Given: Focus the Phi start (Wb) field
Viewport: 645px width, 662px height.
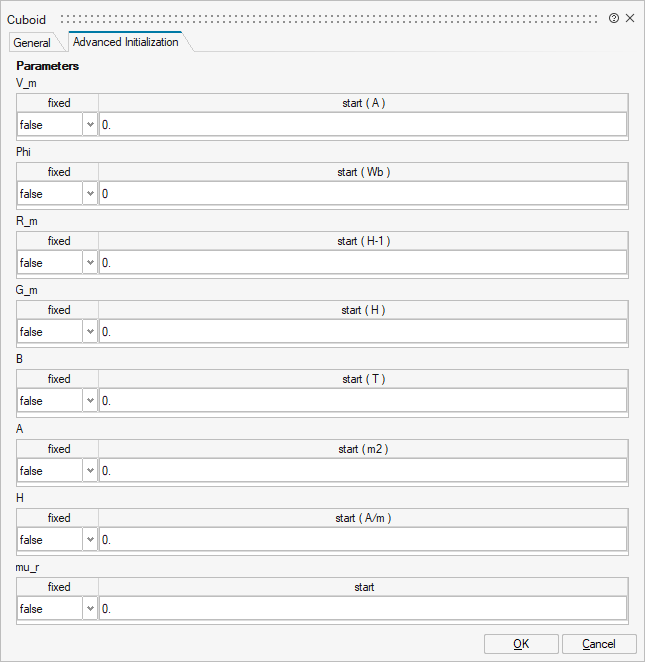Looking at the screenshot, I should (x=362, y=194).
